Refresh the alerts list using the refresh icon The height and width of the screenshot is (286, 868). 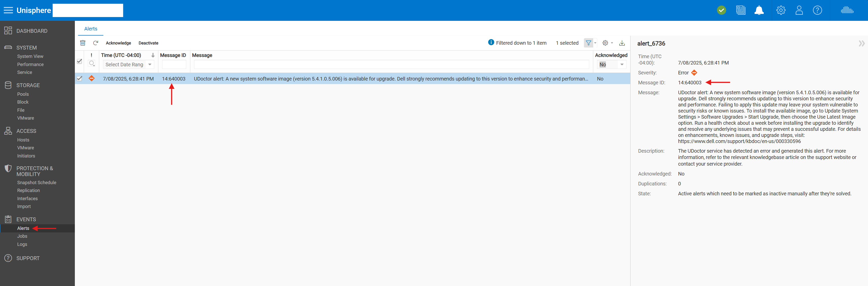96,43
